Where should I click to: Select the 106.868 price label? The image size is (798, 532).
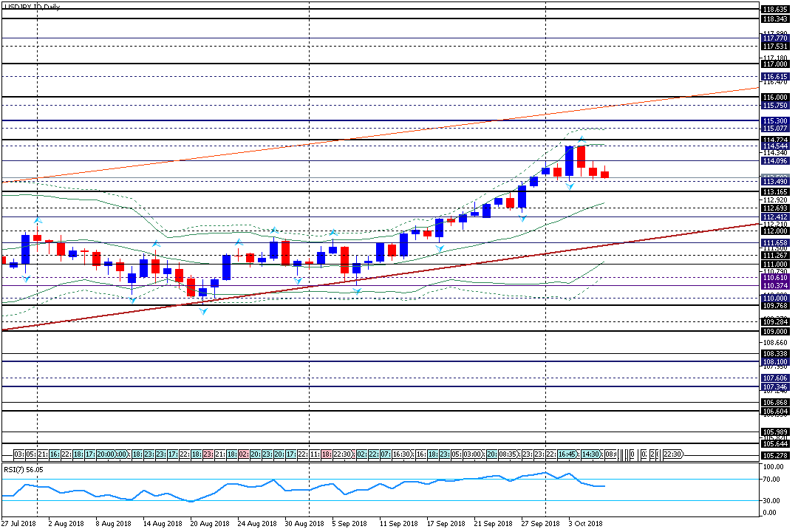[x=775, y=403]
